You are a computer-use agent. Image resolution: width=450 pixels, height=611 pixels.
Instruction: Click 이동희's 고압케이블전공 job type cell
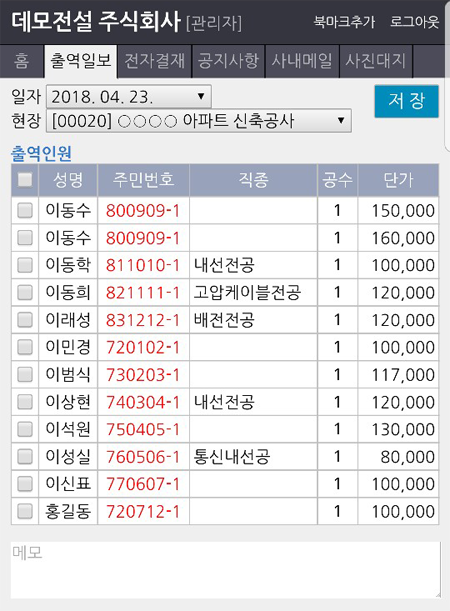tap(253, 292)
